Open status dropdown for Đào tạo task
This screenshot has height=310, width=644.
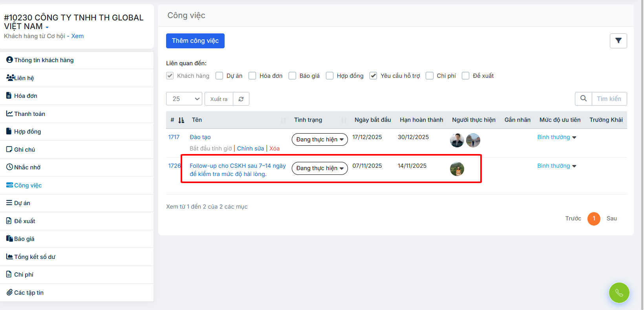tap(320, 139)
